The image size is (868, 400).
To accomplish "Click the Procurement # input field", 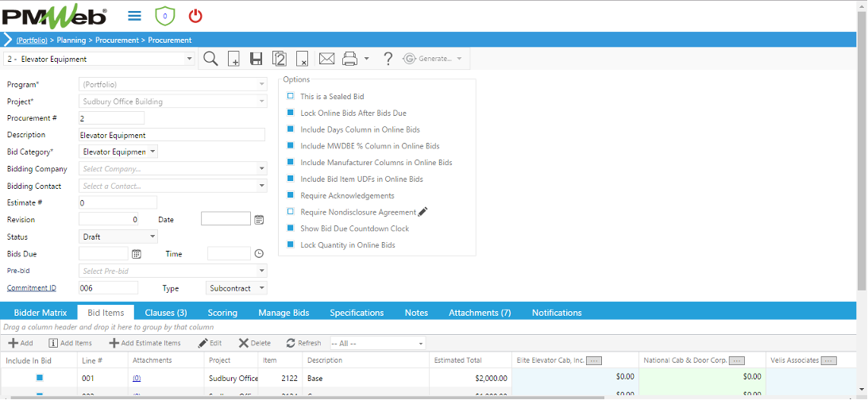I will coord(112,117).
